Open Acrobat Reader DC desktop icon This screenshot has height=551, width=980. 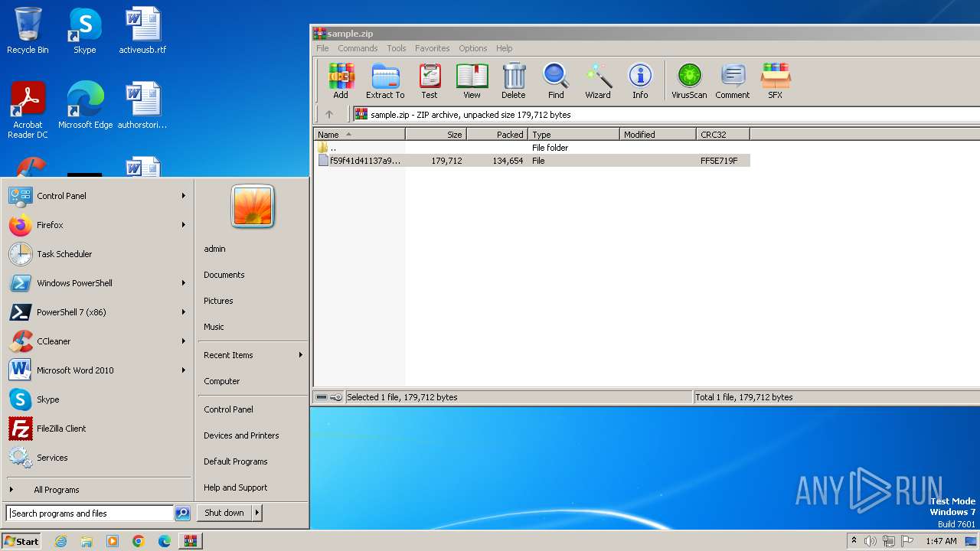[x=28, y=110]
